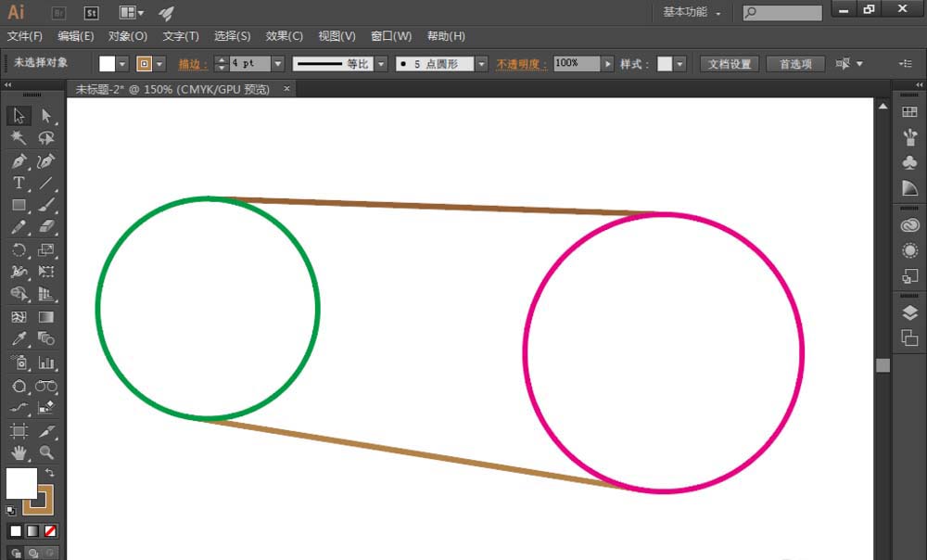Expand the fill color dropdown in control bar

[122, 64]
